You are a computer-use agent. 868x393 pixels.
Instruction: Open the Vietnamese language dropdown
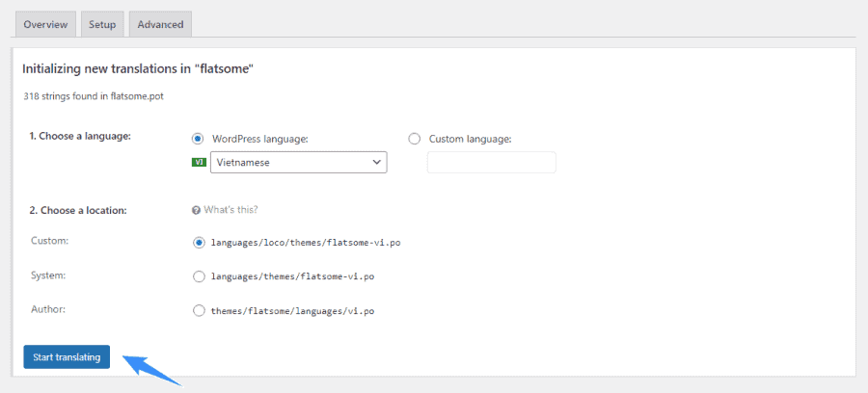click(x=298, y=163)
